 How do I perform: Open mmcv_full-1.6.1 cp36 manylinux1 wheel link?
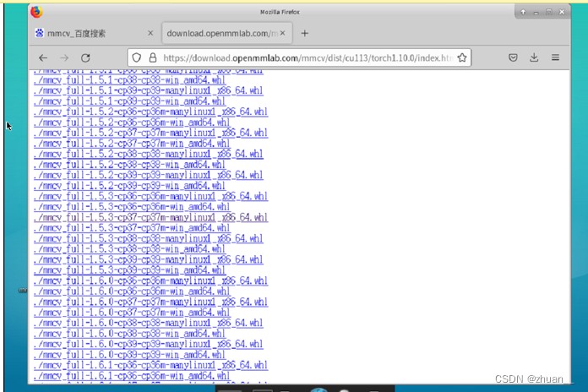tap(150, 365)
